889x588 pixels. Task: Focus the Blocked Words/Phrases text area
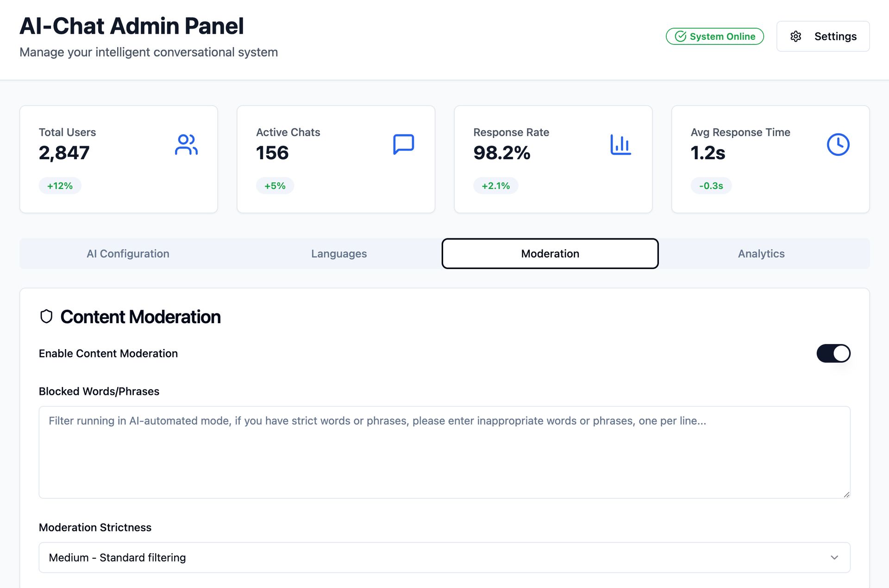[x=444, y=452]
